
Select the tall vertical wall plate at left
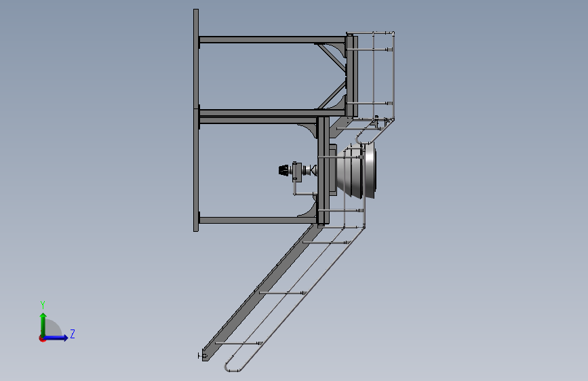point(196,120)
